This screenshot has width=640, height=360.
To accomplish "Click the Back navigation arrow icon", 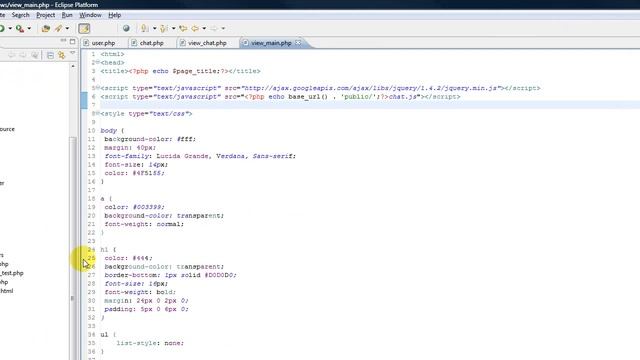I will pos(195,29).
